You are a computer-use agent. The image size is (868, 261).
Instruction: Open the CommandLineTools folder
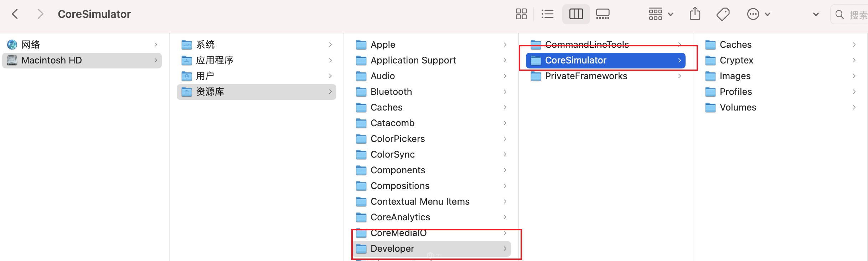point(606,45)
